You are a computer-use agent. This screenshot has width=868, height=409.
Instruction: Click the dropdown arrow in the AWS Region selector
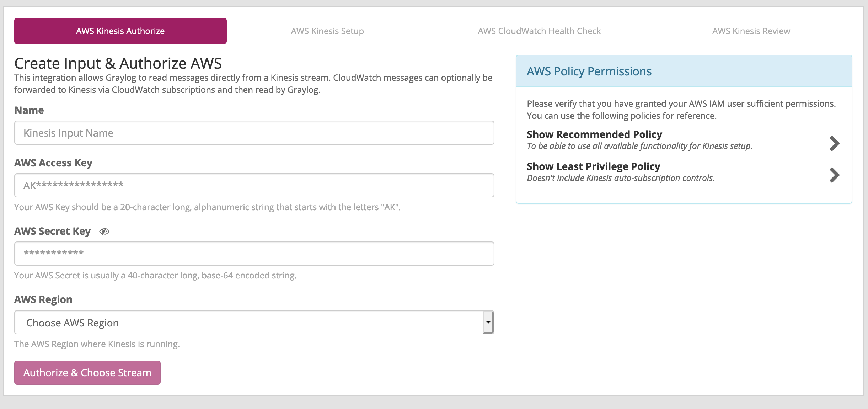pyautogui.click(x=489, y=322)
